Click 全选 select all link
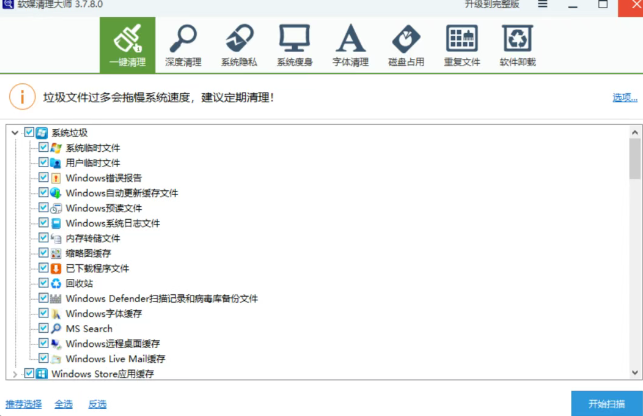The width and height of the screenshot is (643, 416). (64, 404)
